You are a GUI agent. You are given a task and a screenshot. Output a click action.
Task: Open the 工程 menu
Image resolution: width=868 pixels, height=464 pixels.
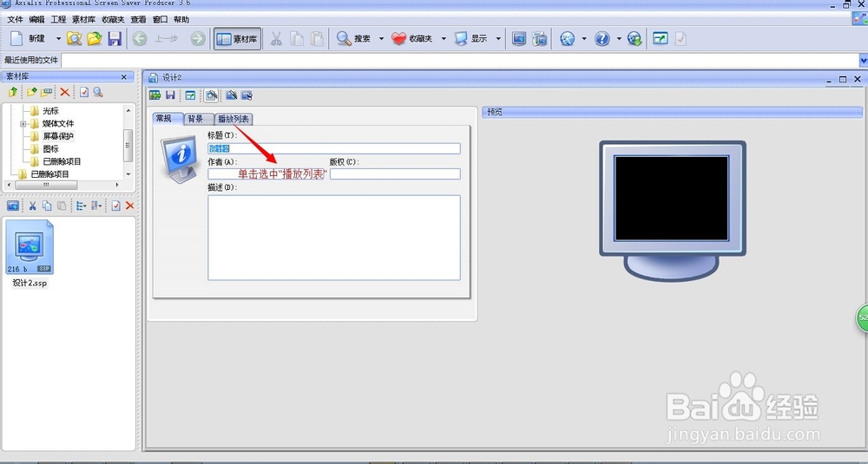click(58, 19)
